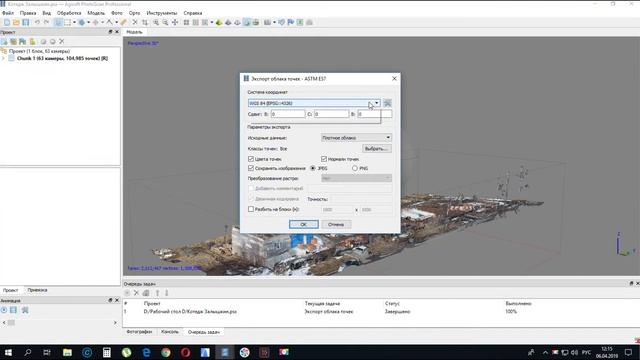Screen dimensions: 640x360
Task: Remove selected items in the Project pane
Action: coord(62,42)
